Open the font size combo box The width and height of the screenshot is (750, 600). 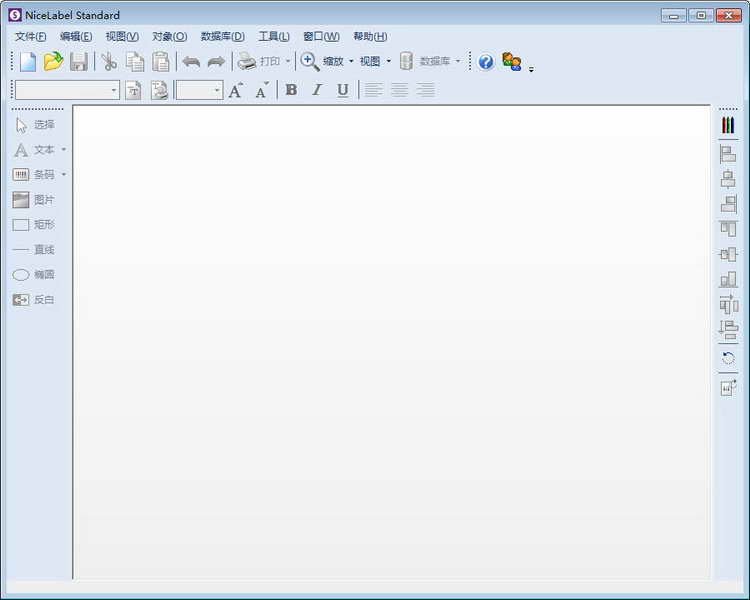click(x=199, y=90)
